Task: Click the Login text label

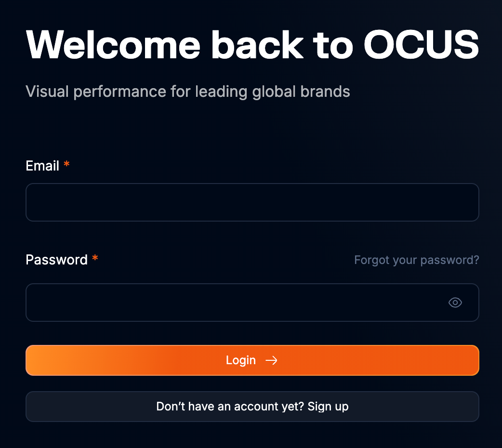Action: click(240, 360)
